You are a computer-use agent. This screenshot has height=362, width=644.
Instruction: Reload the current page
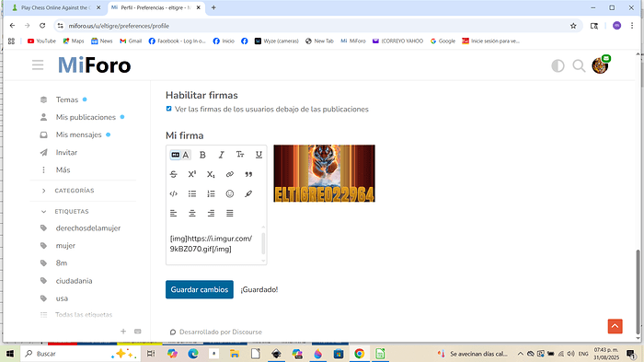[x=42, y=26]
